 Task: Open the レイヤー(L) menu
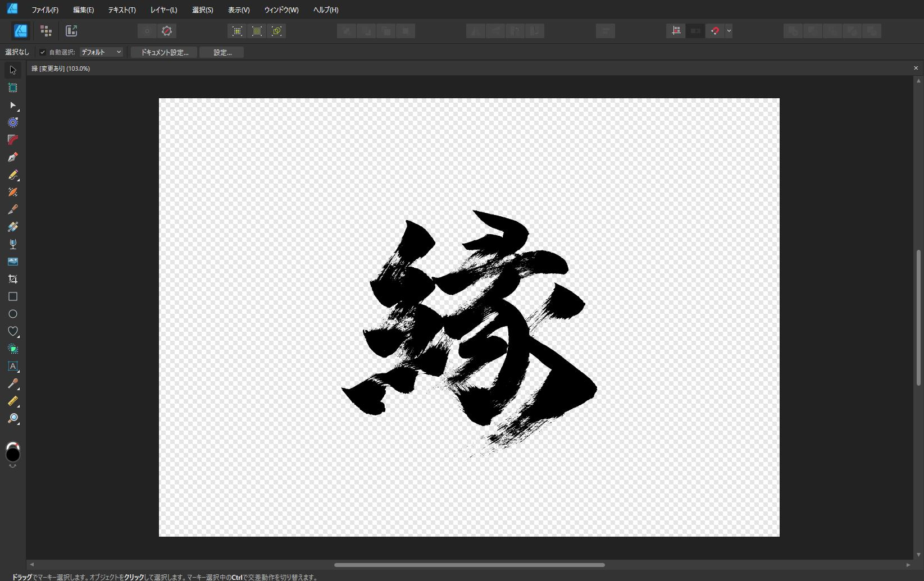click(163, 10)
